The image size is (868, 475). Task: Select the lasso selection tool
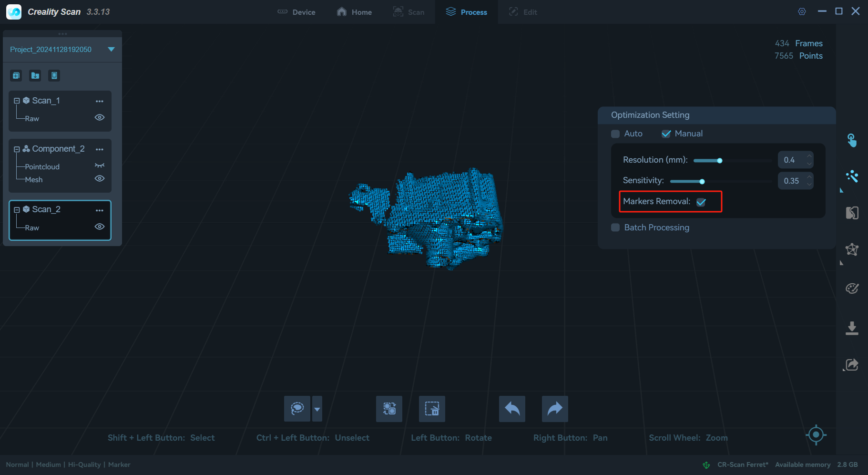pyautogui.click(x=297, y=409)
